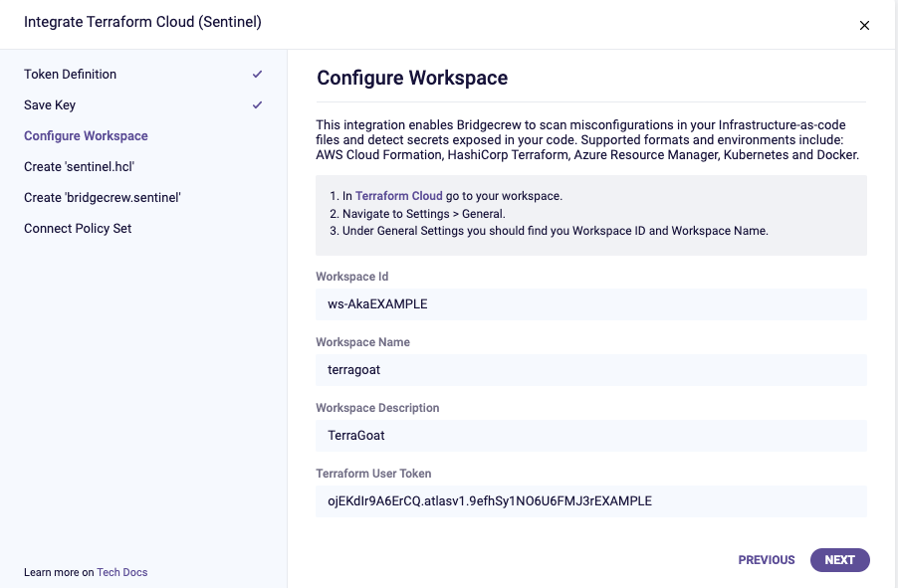Image resolution: width=898 pixels, height=588 pixels.
Task: Open the Terraform Cloud link
Action: pyautogui.click(x=398, y=196)
